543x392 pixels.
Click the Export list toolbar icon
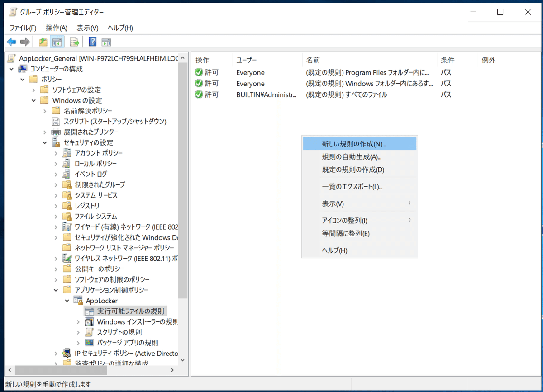coord(75,42)
